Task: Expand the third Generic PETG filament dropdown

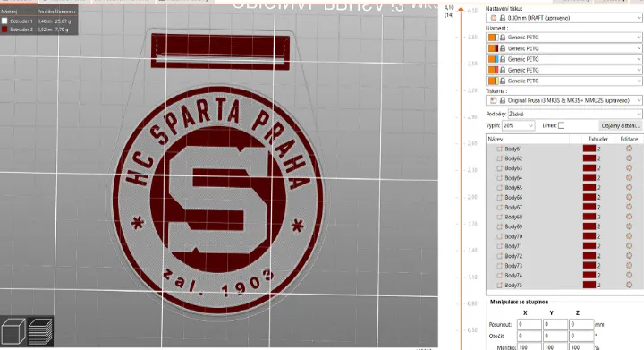Action: [639, 59]
